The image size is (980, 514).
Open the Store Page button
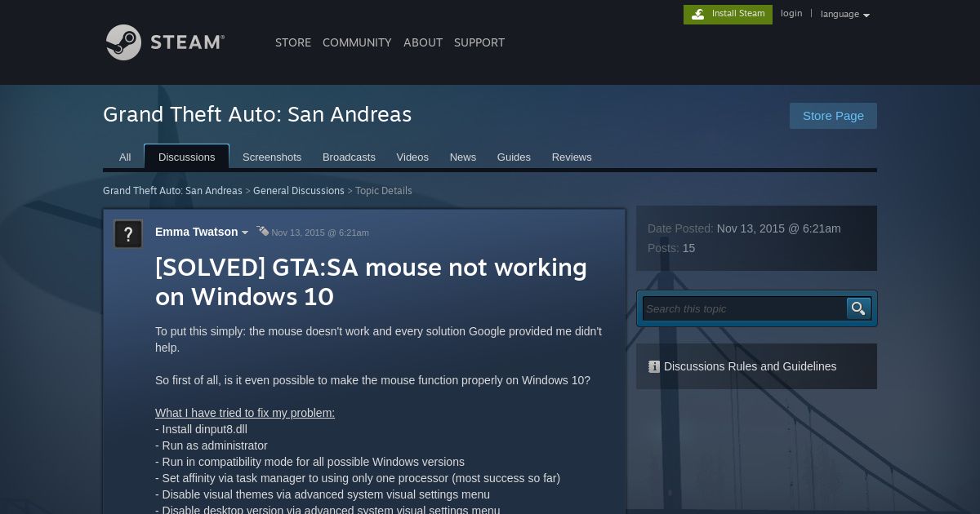833,116
